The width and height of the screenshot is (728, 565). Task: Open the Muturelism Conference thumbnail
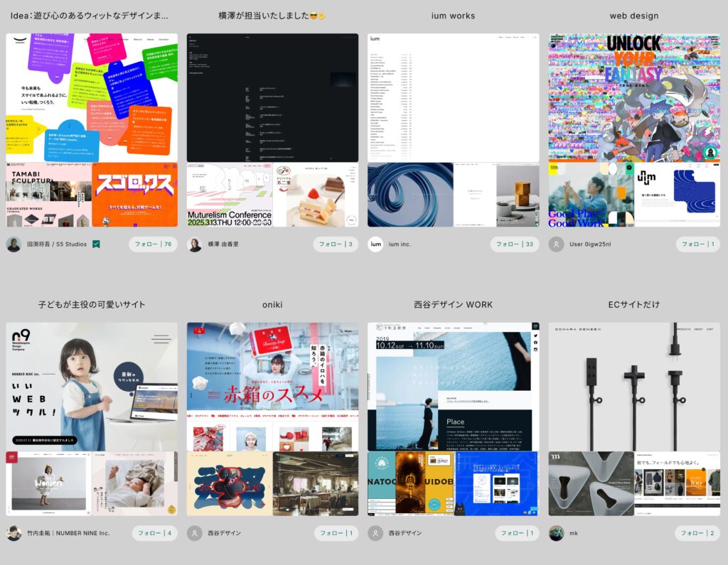tap(229, 195)
